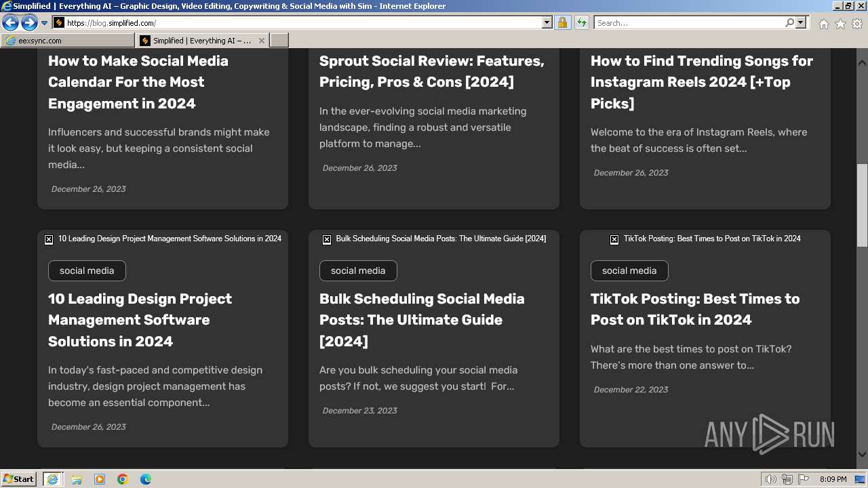This screenshot has height=488, width=868.
Task: Click the Internet Explorer taskbar icon
Action: coord(52,479)
